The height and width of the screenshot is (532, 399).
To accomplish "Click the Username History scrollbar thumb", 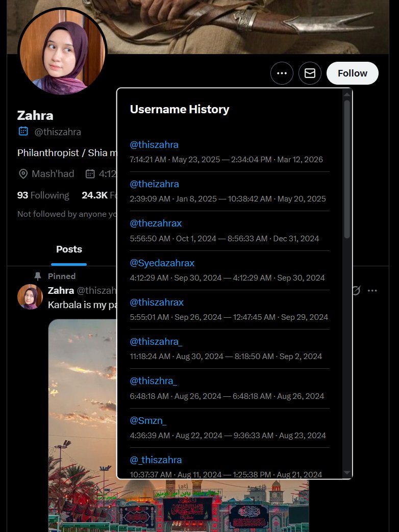I will 347,169.
